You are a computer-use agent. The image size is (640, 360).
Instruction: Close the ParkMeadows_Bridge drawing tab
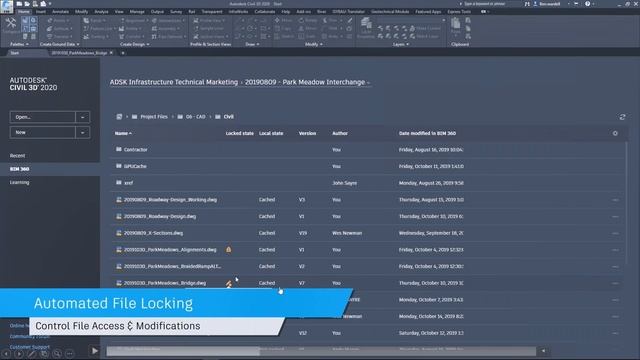coord(111,53)
